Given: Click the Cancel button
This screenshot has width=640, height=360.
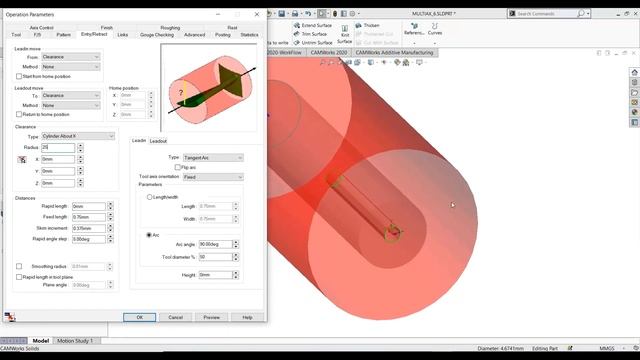Looking at the screenshot, I should (176, 318).
